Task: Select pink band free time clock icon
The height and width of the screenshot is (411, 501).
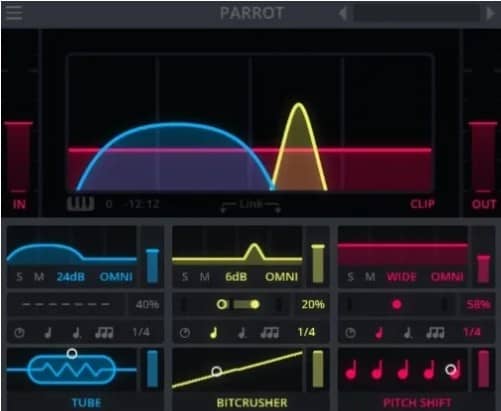Action: pyautogui.click(x=350, y=333)
